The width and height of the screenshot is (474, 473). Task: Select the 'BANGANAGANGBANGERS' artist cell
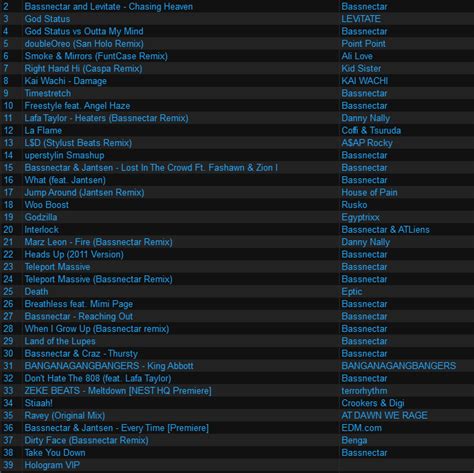pos(398,366)
